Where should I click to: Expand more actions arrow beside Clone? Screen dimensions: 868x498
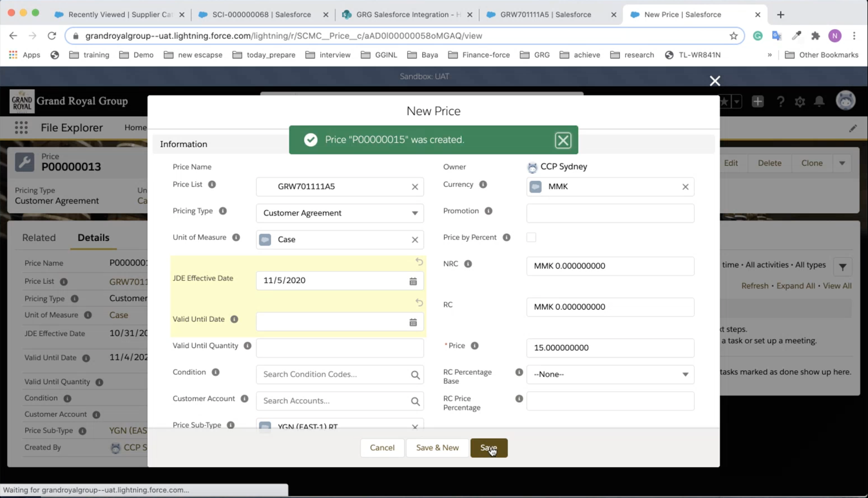pos(842,163)
